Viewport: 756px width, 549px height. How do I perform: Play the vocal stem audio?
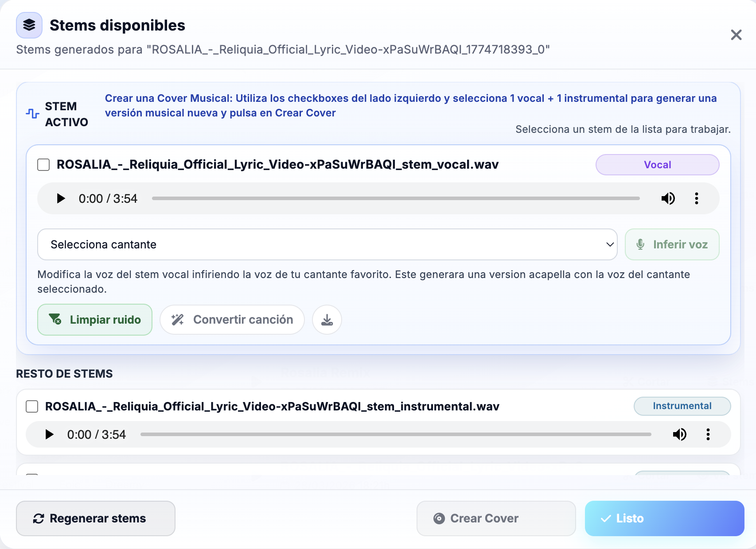pos(61,198)
